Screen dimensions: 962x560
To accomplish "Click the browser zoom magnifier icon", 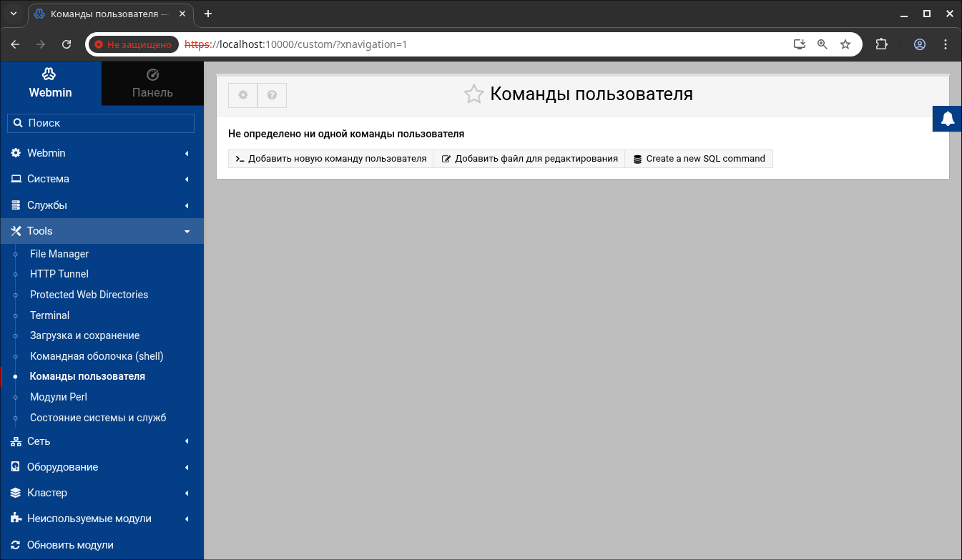I will 823,44.
